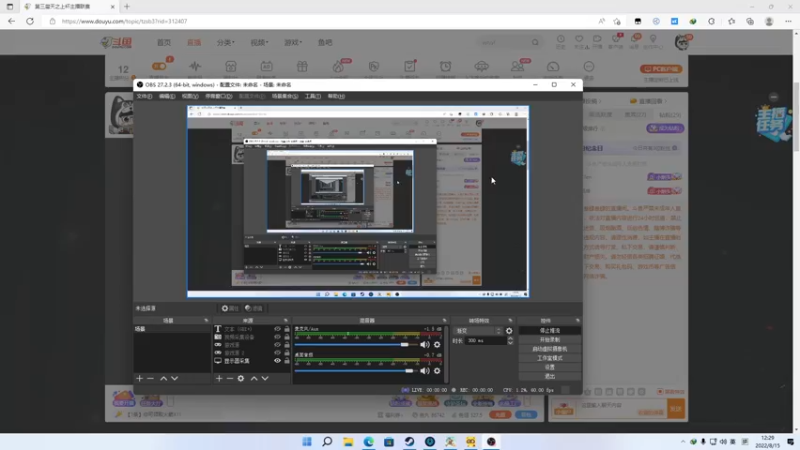Image resolution: width=800 pixels, height=450 pixels.
Task: Pop out the 转场特效 dock using its header icon
Action: coord(510,320)
